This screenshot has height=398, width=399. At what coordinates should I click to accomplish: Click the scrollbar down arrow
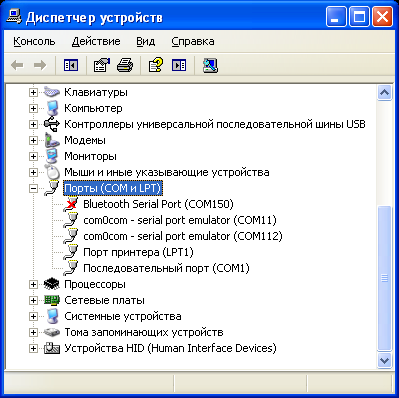[x=384, y=360]
